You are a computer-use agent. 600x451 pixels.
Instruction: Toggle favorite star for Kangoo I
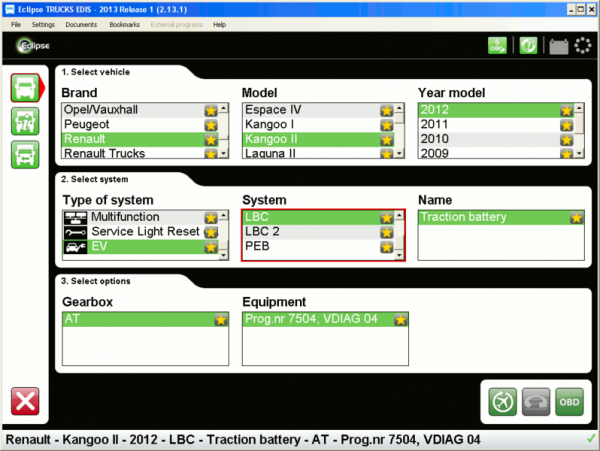click(386, 125)
